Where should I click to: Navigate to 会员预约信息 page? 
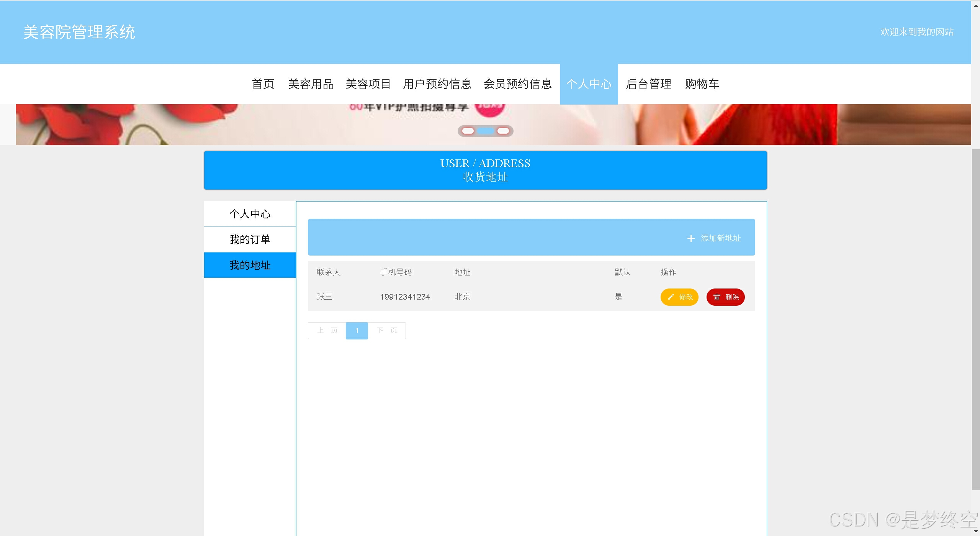517,84
